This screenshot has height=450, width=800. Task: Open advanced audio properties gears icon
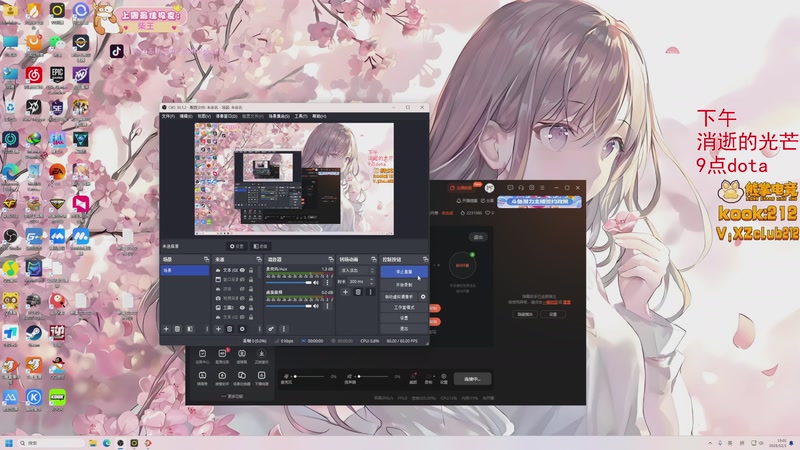271,329
